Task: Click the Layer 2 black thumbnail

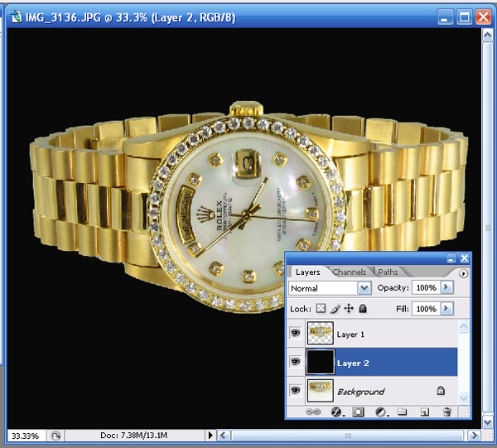Action: pos(320,362)
